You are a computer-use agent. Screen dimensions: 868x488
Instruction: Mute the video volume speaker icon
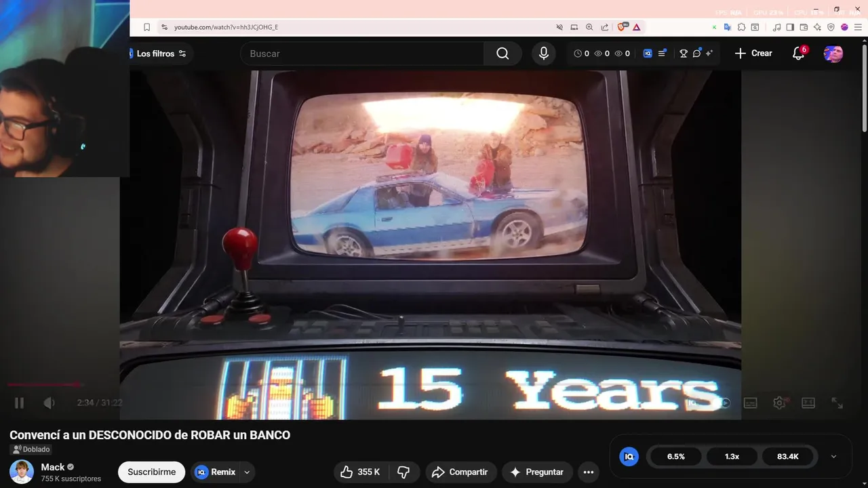[x=49, y=403]
